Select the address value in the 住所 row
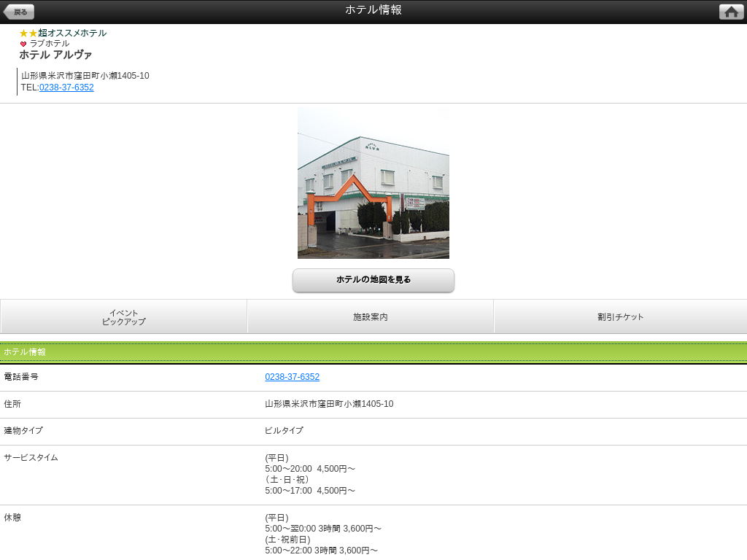The image size is (747, 560). (x=329, y=404)
